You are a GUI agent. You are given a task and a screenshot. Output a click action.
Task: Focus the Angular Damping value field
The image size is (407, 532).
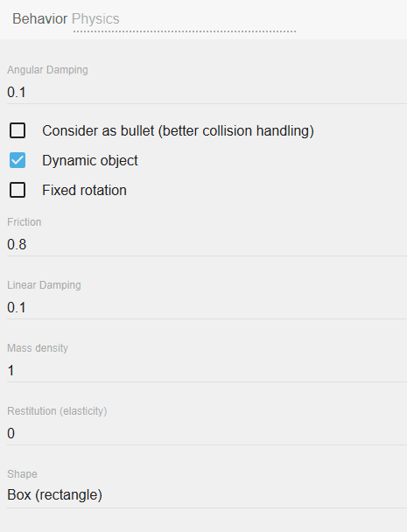[207, 92]
